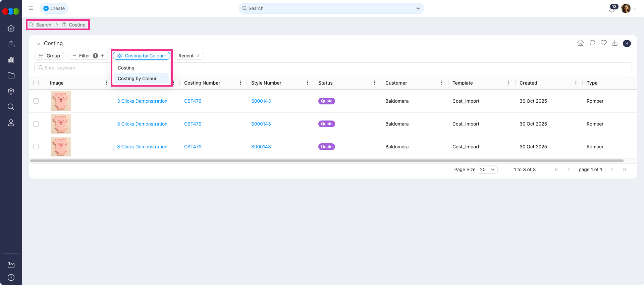The width and height of the screenshot is (644, 285).
Task: Open the Home icon in left sidebar
Action: pyautogui.click(x=11, y=28)
